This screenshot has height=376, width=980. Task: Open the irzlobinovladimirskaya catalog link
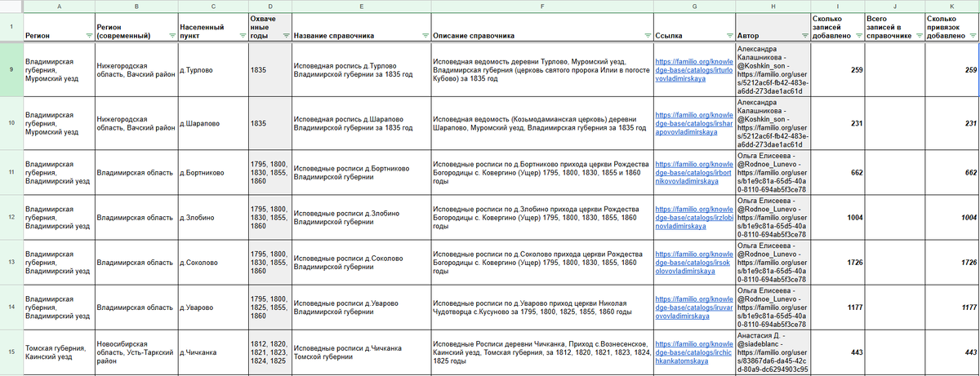click(693, 217)
